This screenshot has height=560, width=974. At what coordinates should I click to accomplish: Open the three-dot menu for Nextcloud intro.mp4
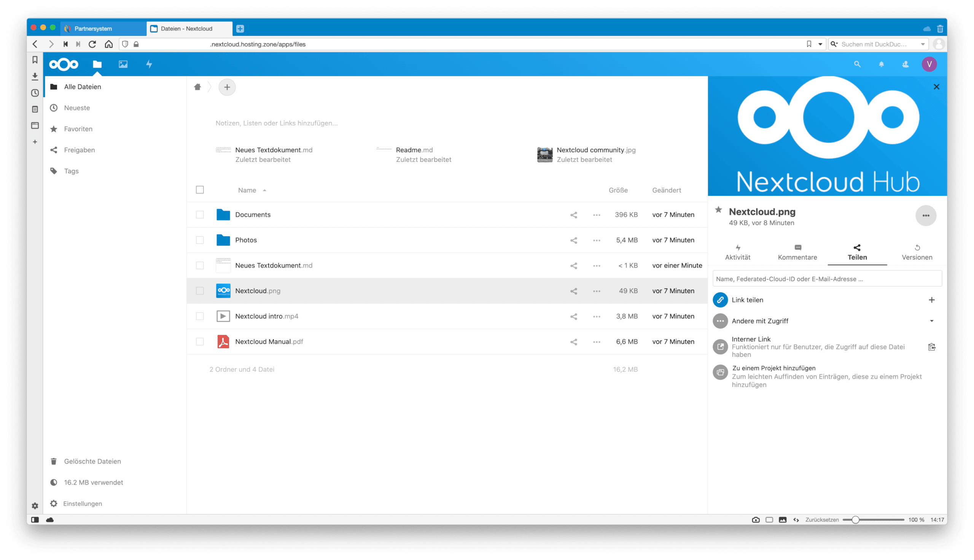coord(597,317)
